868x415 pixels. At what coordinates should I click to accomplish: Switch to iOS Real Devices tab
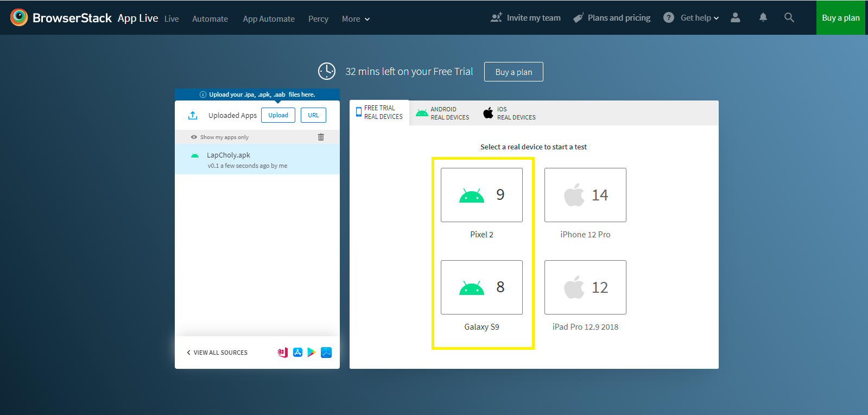[x=510, y=113]
